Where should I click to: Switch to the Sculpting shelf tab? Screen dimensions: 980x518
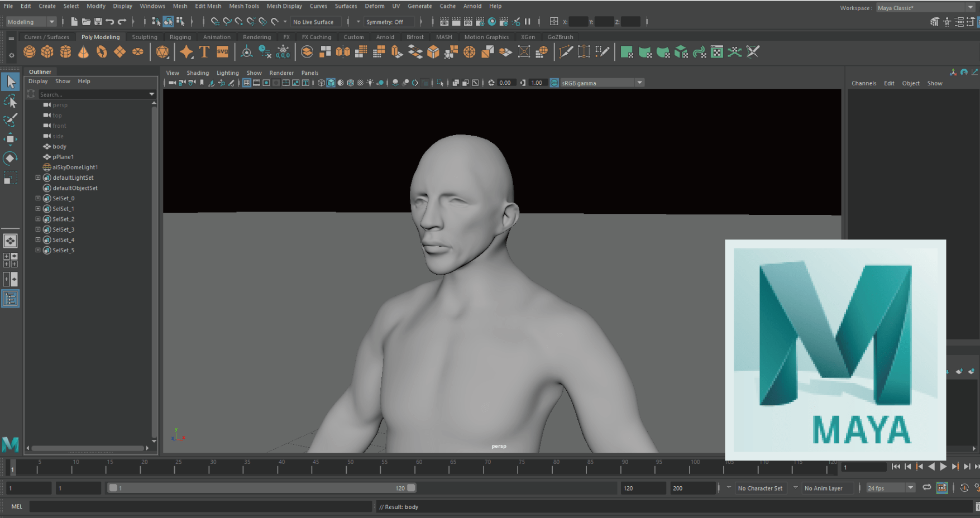click(145, 37)
